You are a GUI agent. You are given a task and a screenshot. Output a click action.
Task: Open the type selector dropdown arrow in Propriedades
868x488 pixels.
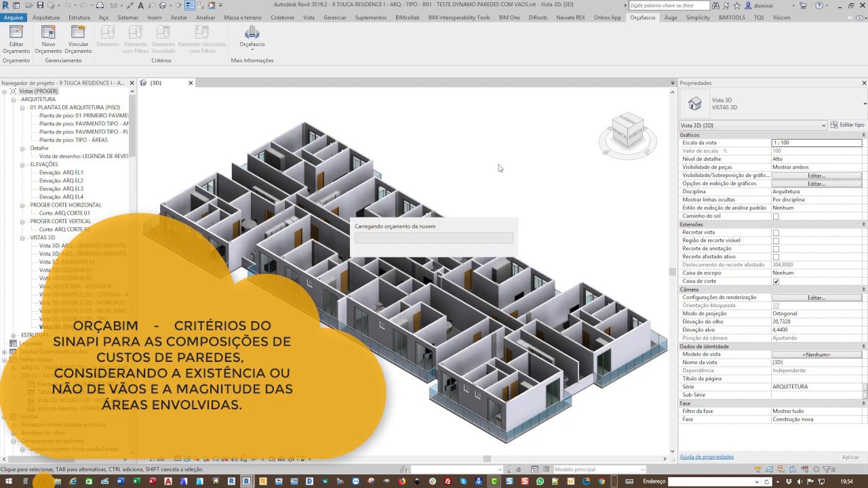pyautogui.click(x=865, y=104)
